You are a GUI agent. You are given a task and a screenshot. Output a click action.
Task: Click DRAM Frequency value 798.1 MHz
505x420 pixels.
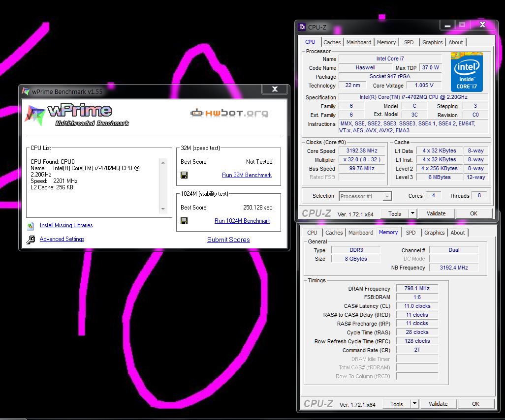[417, 288]
